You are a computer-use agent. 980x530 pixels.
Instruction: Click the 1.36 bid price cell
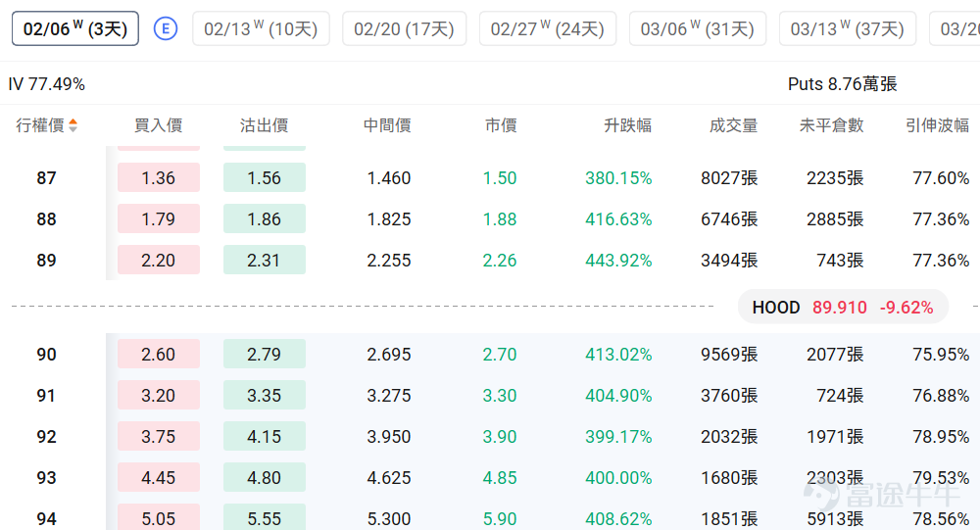point(159,177)
